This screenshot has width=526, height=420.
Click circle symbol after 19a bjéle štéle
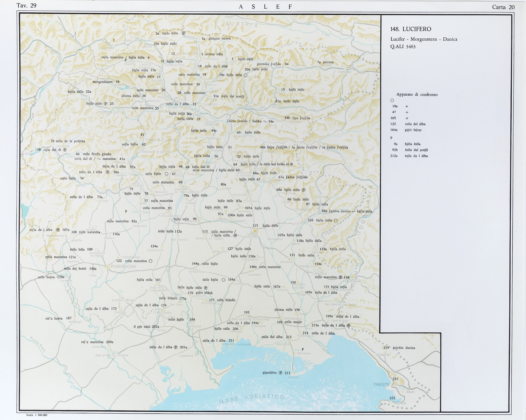click(245, 75)
